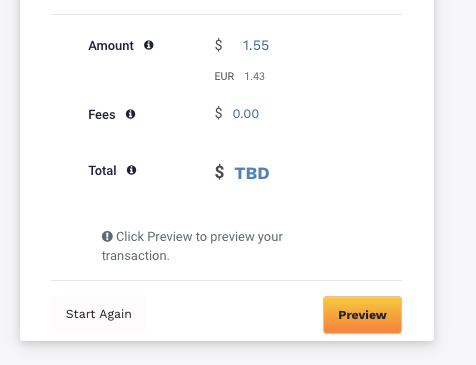Click the orange Preview button
The width and height of the screenshot is (476, 365).
tap(362, 315)
